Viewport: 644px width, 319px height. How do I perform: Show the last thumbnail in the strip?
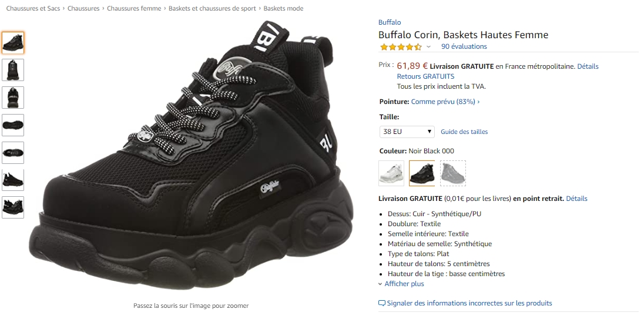click(x=13, y=207)
